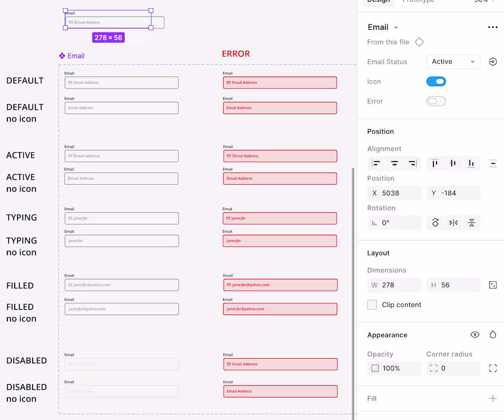Click the X position field 5038
The width and height of the screenshot is (504, 420).
(x=394, y=193)
